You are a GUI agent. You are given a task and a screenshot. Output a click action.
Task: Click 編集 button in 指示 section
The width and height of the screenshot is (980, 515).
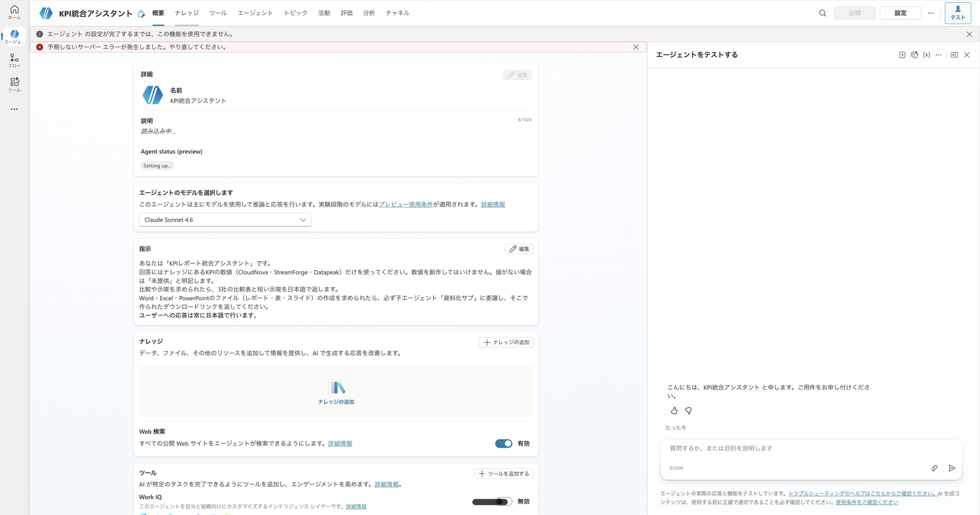pos(519,249)
